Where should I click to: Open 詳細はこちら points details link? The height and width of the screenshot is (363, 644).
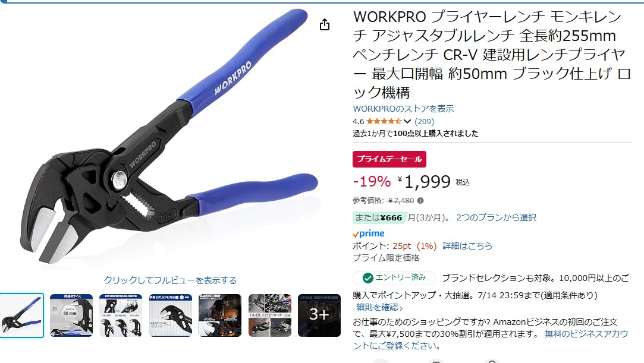pyautogui.click(x=467, y=246)
